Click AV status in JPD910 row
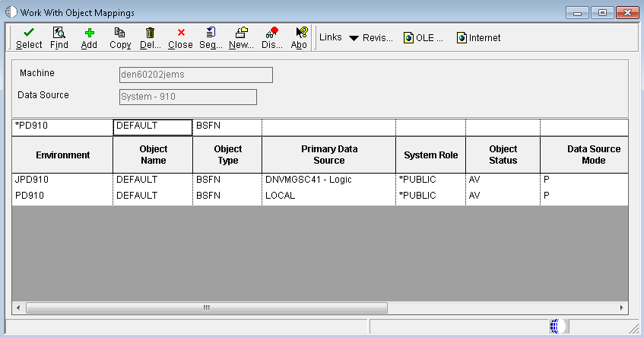This screenshot has width=644, height=338. pos(503,180)
